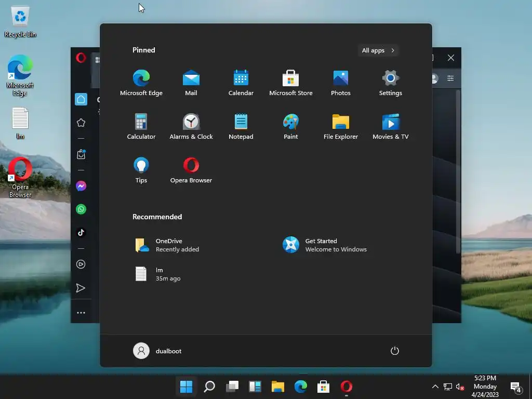The height and width of the screenshot is (399, 532).
Task: Open the recommended lm file
Action: [x=158, y=274]
